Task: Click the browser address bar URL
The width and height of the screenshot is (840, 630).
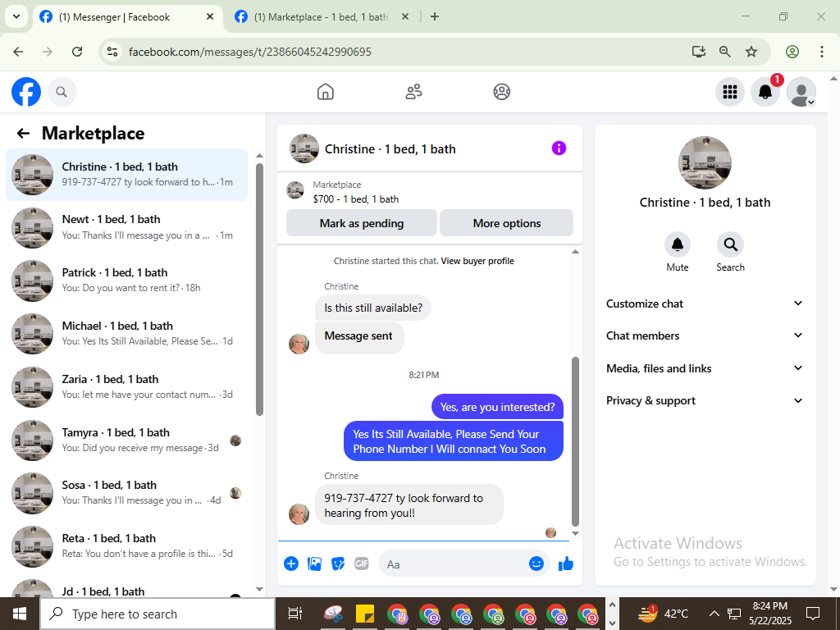Action: point(249,52)
